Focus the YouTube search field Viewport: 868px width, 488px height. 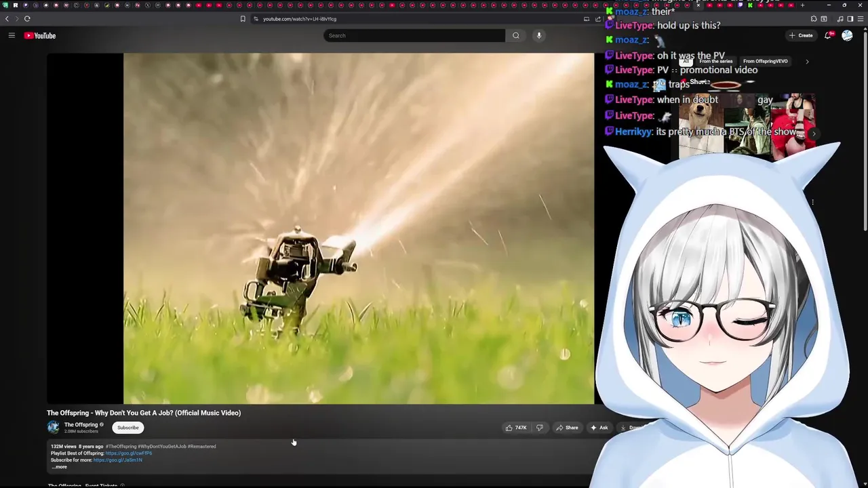[x=414, y=35]
